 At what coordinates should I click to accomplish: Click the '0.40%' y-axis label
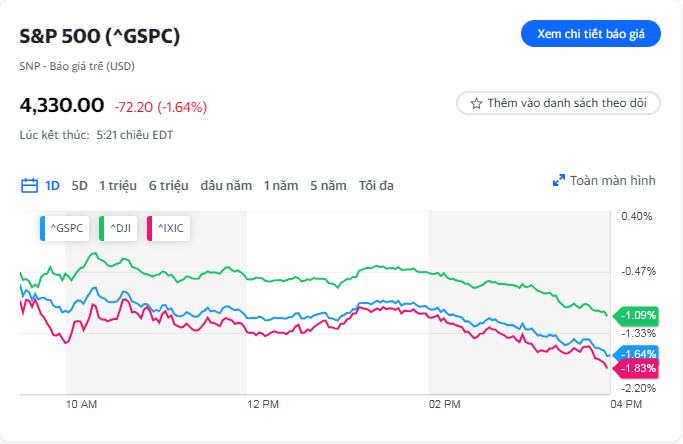click(x=637, y=217)
